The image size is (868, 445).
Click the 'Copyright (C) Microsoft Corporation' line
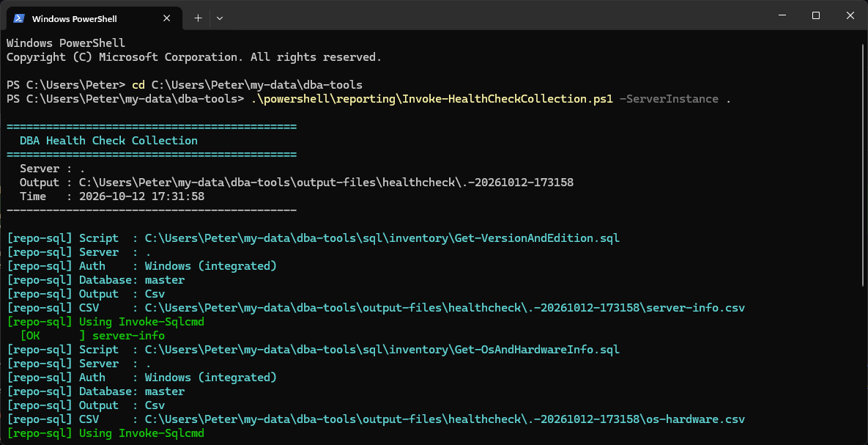tap(194, 57)
